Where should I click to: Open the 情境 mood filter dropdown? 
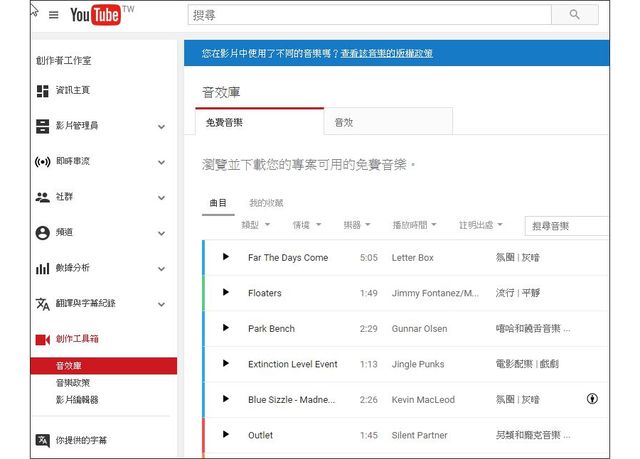307,225
